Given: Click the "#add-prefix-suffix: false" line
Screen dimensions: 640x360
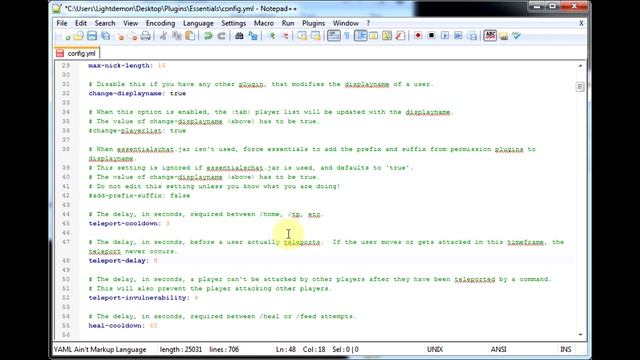Looking at the screenshot, I should pyautogui.click(x=139, y=196).
